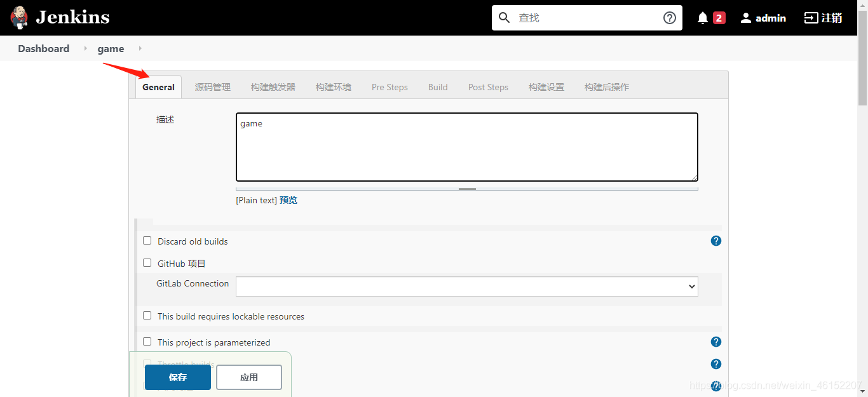The image size is (868, 397).
Task: Click the GitLab Connection label
Action: (x=193, y=283)
